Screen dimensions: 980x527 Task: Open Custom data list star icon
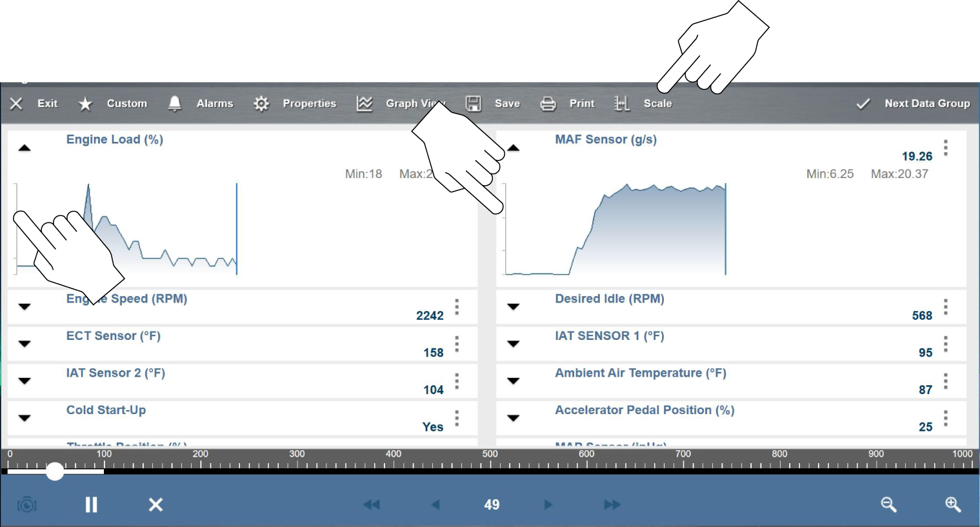click(85, 104)
